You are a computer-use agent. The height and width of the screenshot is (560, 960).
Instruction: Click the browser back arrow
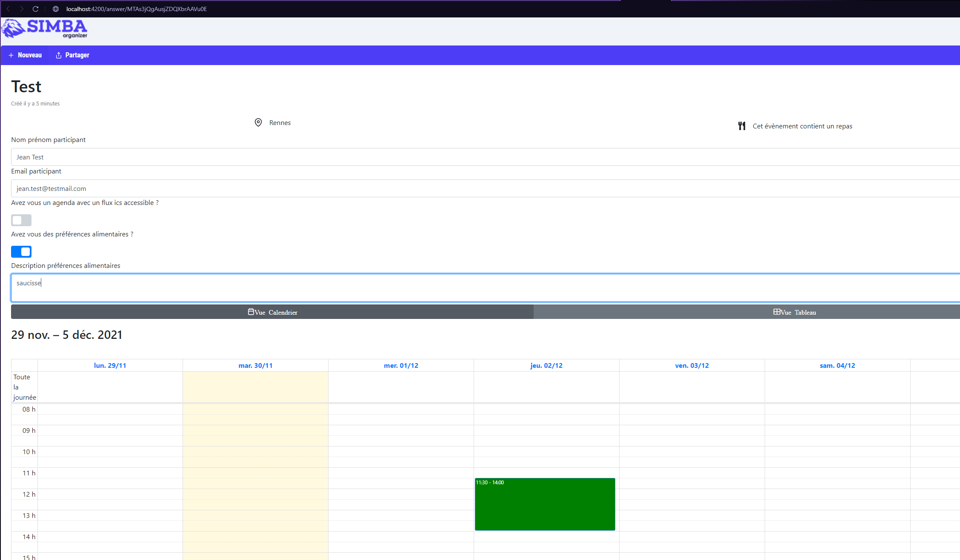(x=8, y=9)
